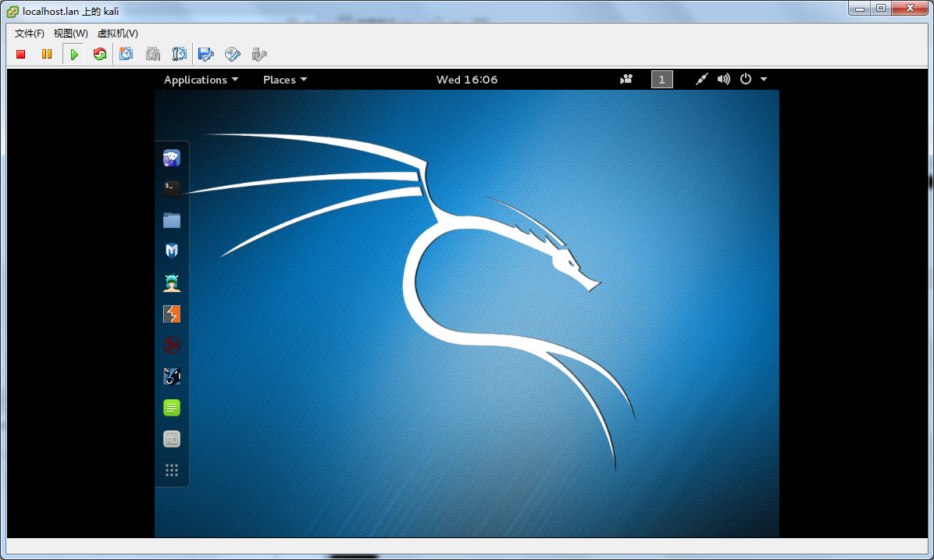This screenshot has height=560, width=934.
Task: Open the Kali Applications menu
Action: 201,80
